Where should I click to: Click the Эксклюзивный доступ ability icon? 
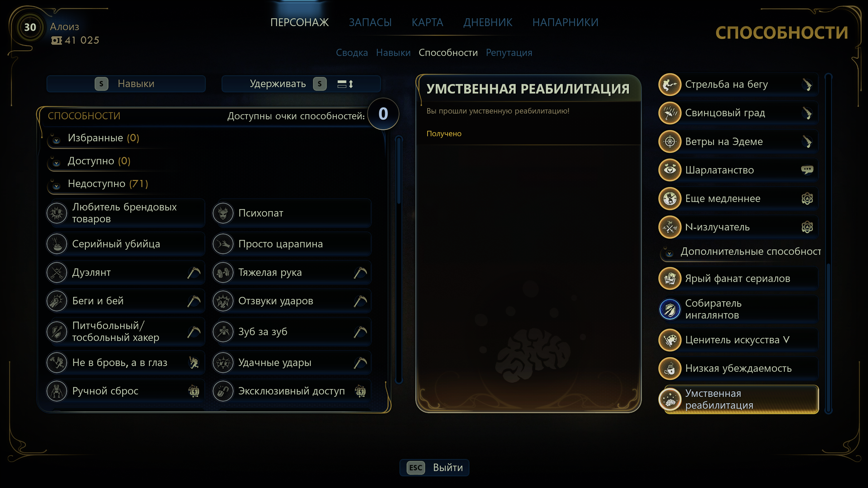223,391
